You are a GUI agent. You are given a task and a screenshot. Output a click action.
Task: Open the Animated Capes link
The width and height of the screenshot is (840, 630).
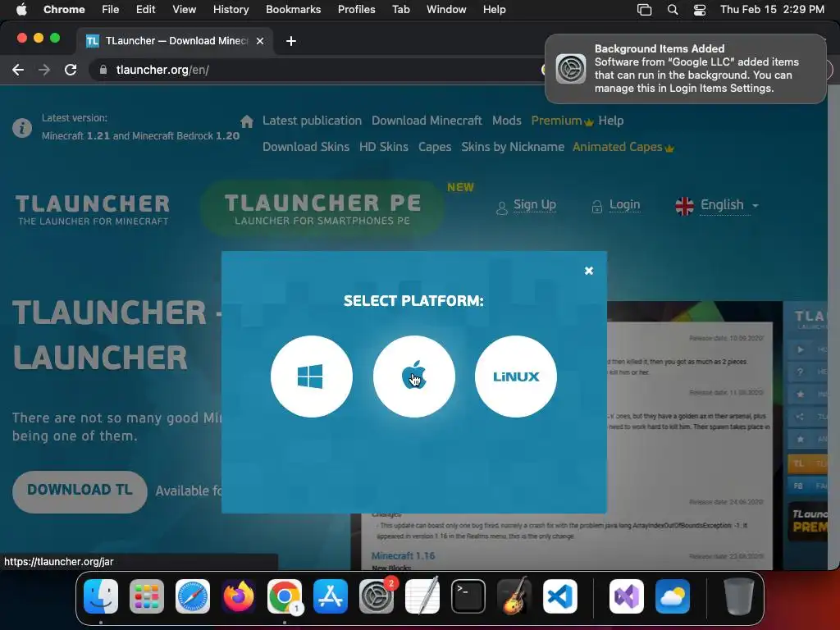623,147
